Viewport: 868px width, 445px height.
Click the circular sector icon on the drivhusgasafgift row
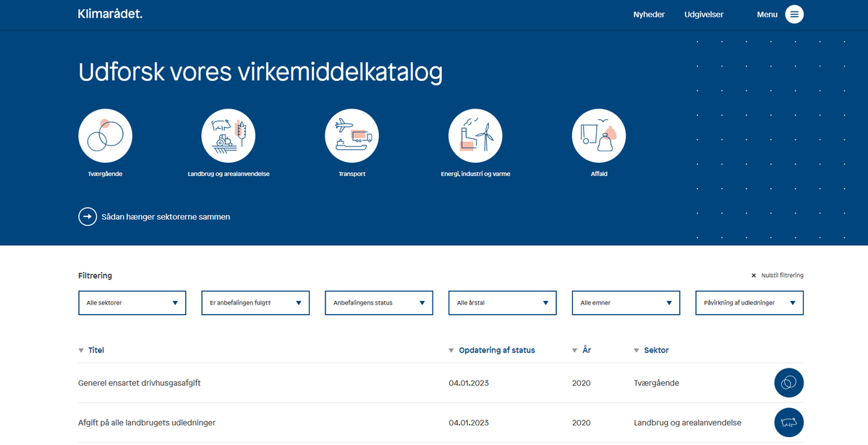(788, 383)
